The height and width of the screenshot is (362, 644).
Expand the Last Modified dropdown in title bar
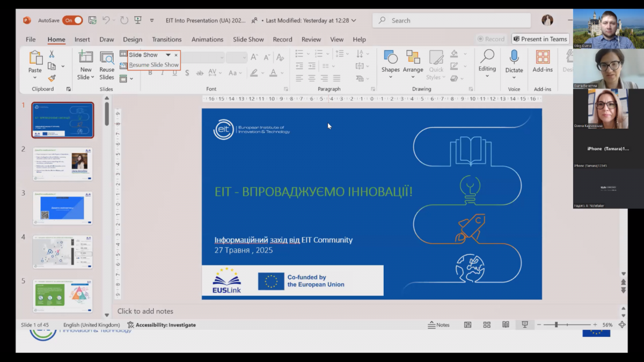[354, 20]
